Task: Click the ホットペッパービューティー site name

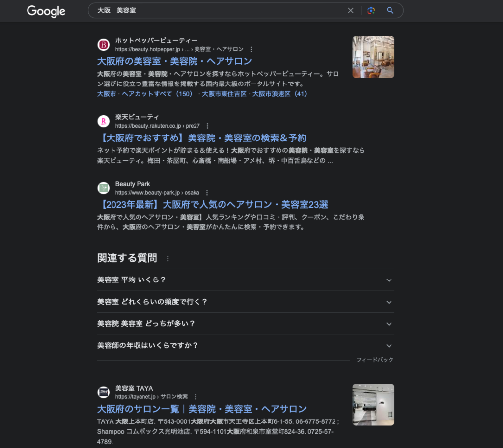Action: [x=157, y=40]
